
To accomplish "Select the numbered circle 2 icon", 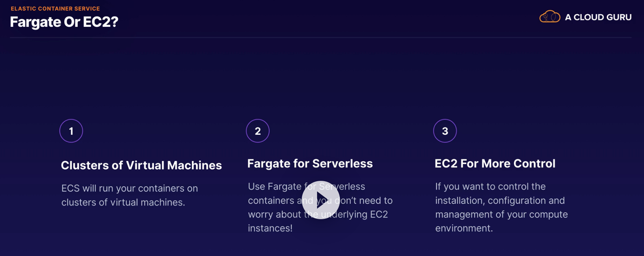I will [x=258, y=131].
